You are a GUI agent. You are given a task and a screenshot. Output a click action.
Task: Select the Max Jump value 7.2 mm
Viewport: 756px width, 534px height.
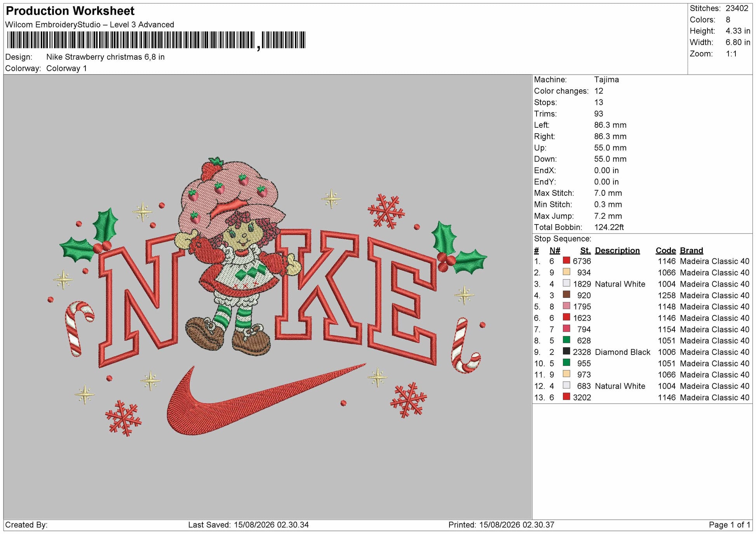click(608, 216)
